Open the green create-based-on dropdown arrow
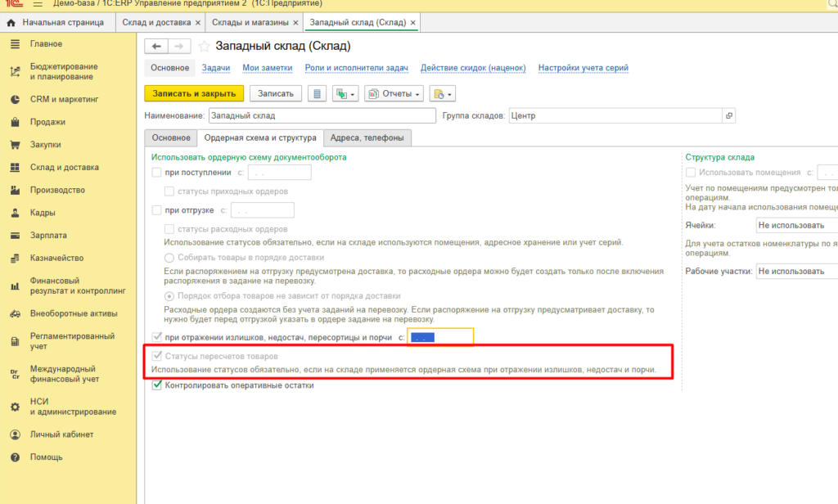Screen dimensions: 838x504 click(345, 93)
